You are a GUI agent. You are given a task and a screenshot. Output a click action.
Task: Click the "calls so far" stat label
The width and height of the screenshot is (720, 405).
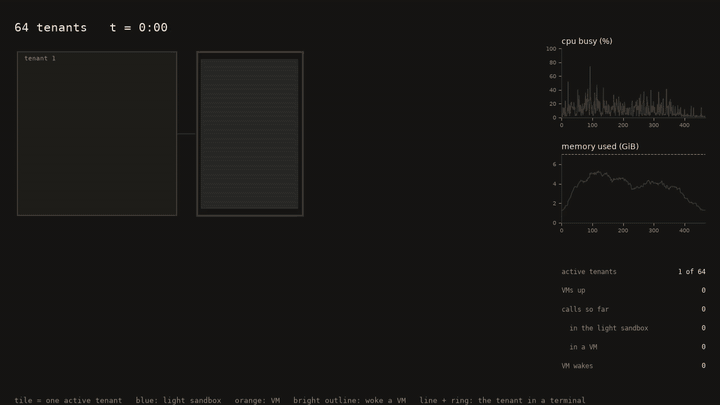coord(585,309)
